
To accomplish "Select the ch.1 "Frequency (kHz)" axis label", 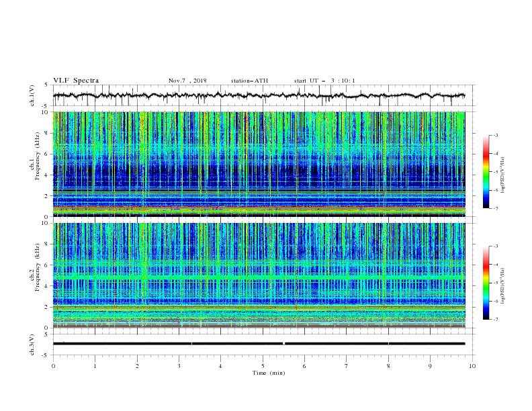I will [38, 156].
